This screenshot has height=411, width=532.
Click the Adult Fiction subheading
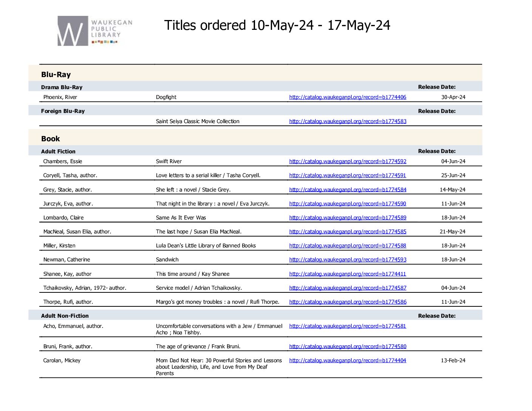[58, 151]
